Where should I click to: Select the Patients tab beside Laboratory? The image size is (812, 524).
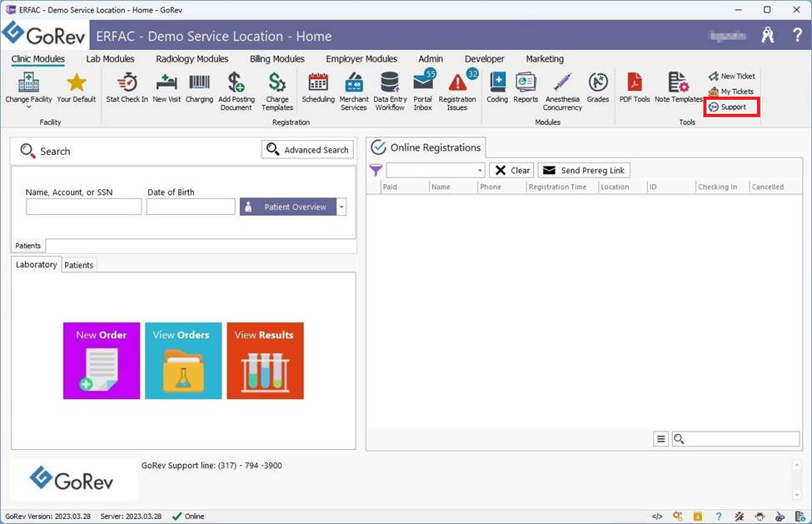(79, 265)
